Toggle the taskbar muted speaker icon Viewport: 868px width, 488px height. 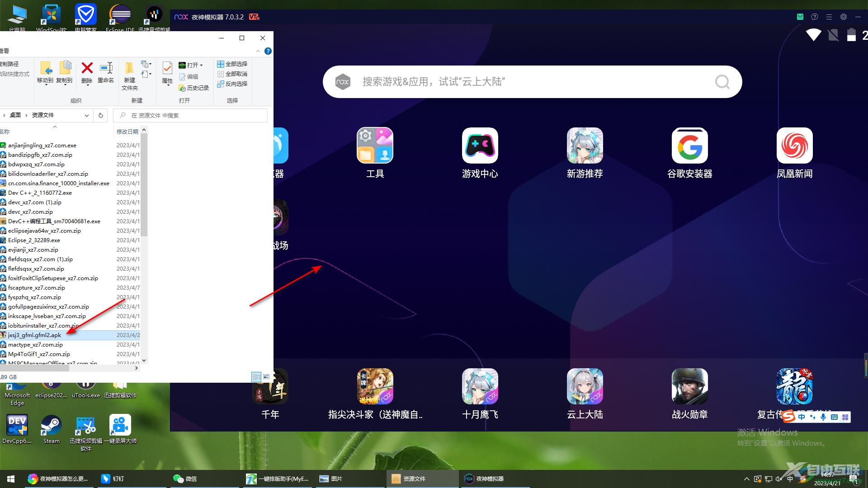click(779, 479)
